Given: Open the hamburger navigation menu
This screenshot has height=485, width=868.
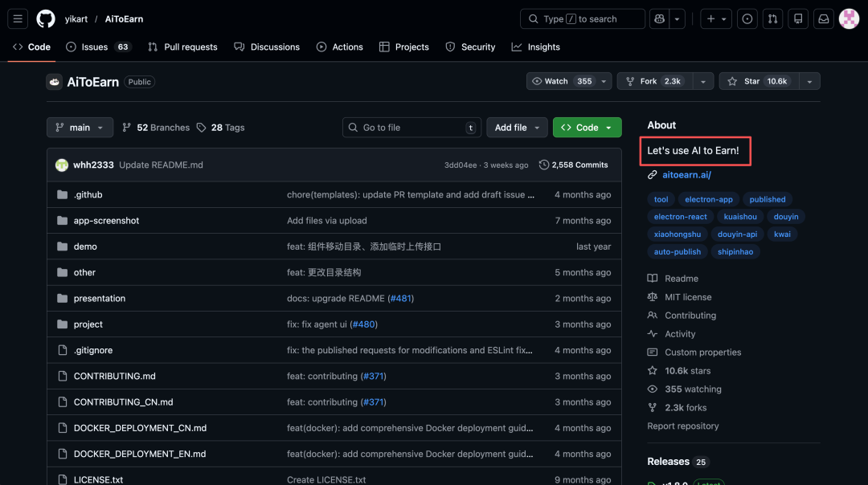Looking at the screenshot, I should pos(18,19).
